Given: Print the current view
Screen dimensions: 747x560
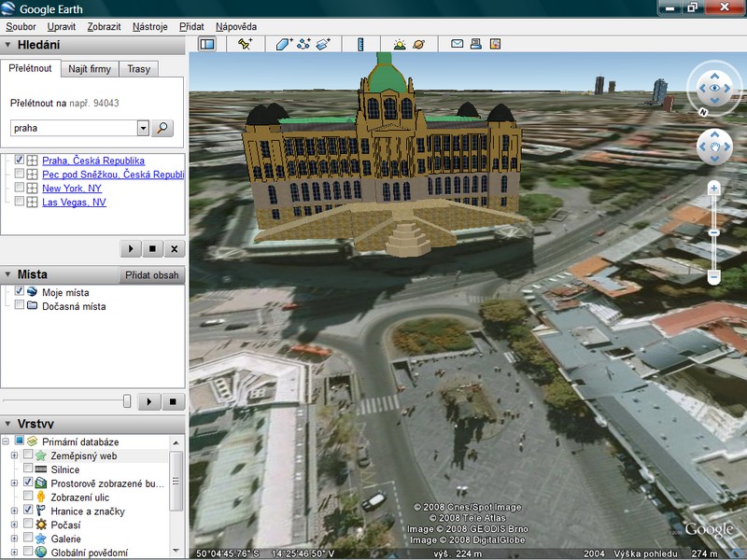Looking at the screenshot, I should 476,44.
